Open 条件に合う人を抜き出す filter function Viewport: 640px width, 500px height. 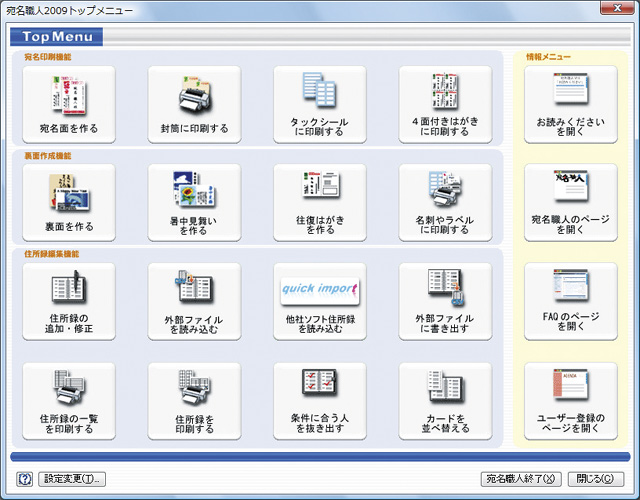(x=320, y=401)
